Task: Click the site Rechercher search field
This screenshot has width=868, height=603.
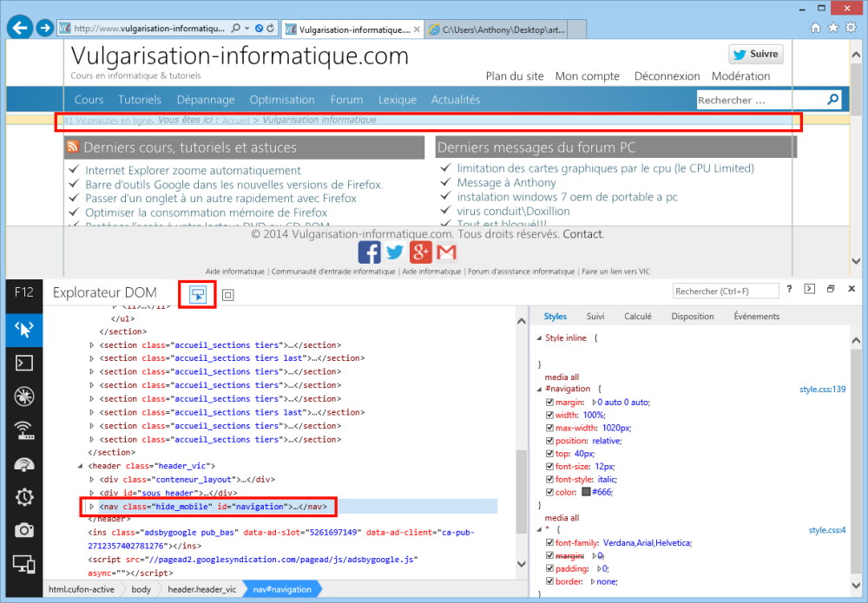Action: 761,100
